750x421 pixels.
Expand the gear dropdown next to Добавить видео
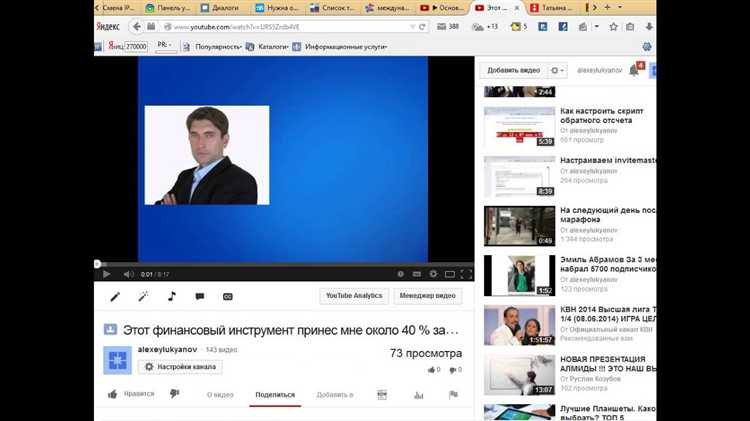[557, 70]
